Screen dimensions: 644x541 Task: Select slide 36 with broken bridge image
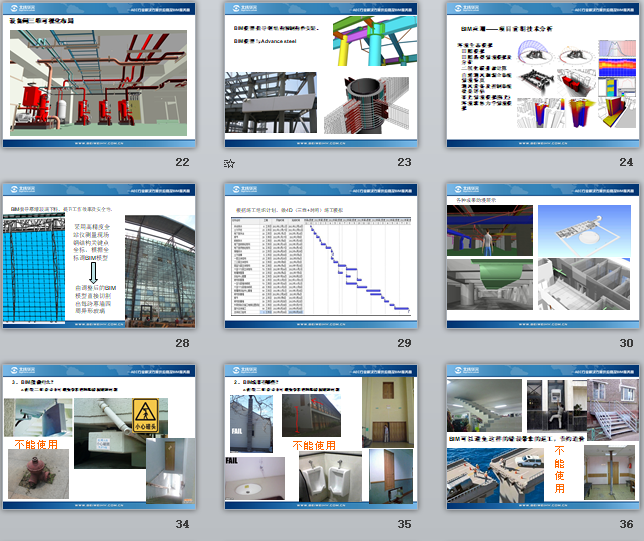543,437
